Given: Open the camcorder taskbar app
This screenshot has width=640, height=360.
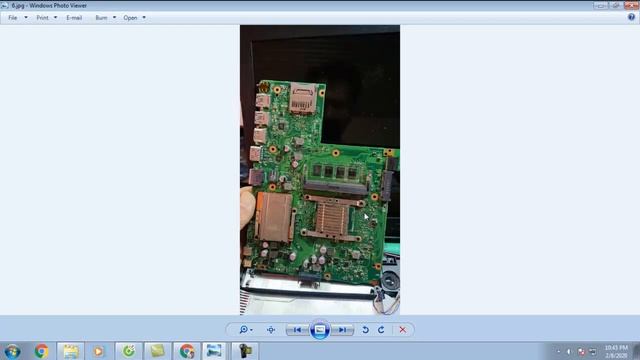Looking at the screenshot, I should click(x=245, y=351).
